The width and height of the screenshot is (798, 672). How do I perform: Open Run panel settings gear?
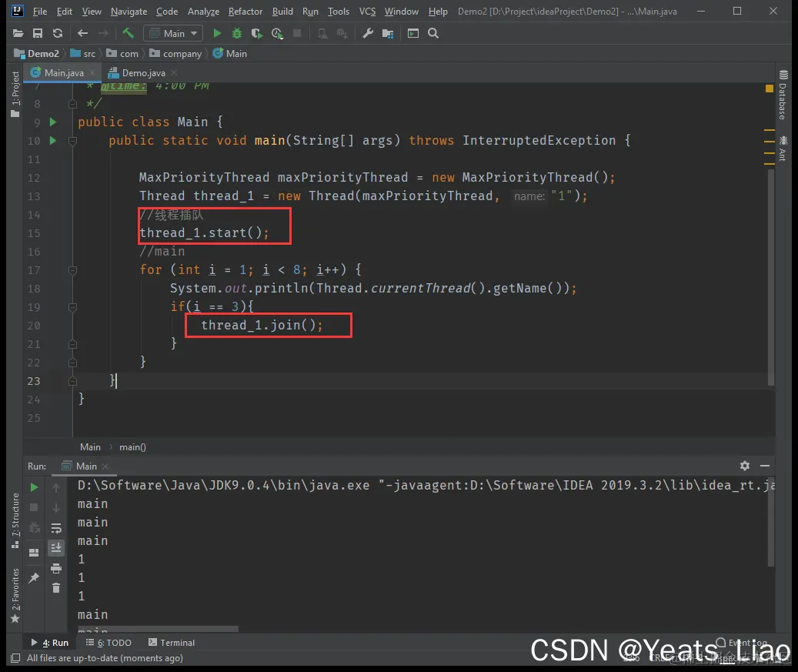coord(745,466)
